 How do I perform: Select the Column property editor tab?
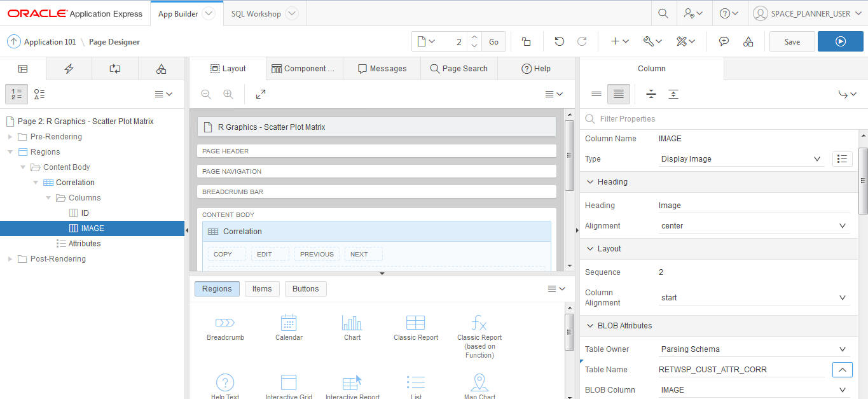click(x=652, y=69)
